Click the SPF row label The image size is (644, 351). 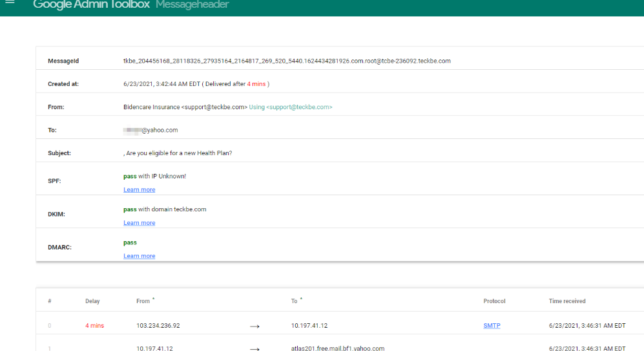pos(54,181)
